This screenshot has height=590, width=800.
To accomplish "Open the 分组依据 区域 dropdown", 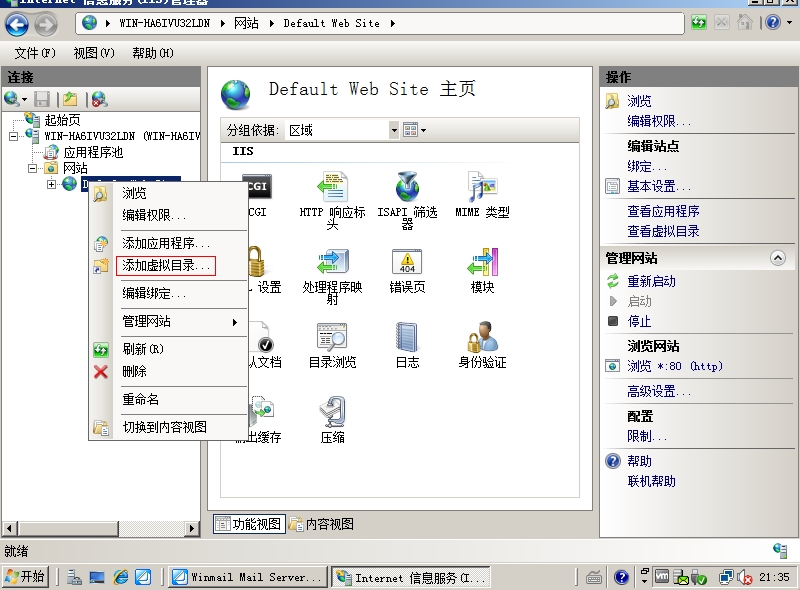I will [393, 130].
